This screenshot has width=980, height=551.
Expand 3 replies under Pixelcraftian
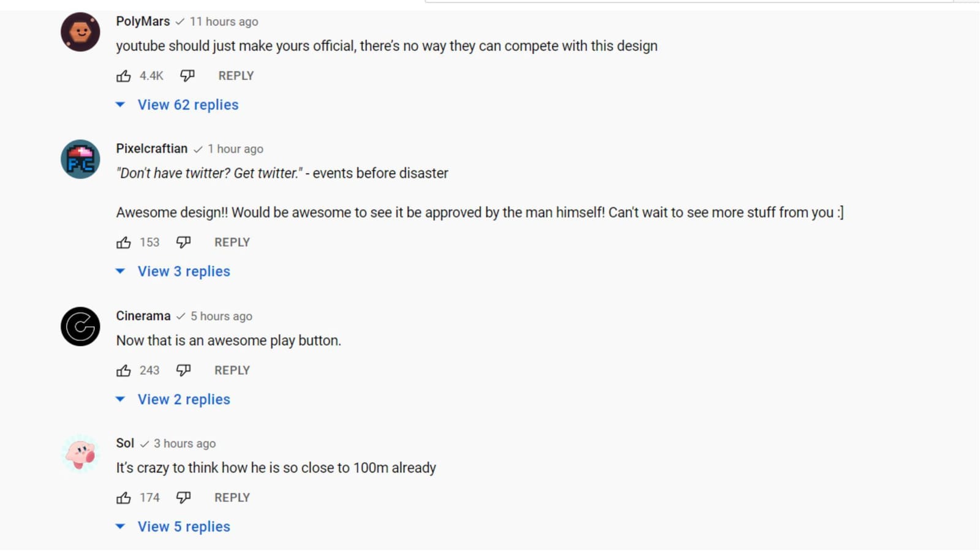pos(184,271)
